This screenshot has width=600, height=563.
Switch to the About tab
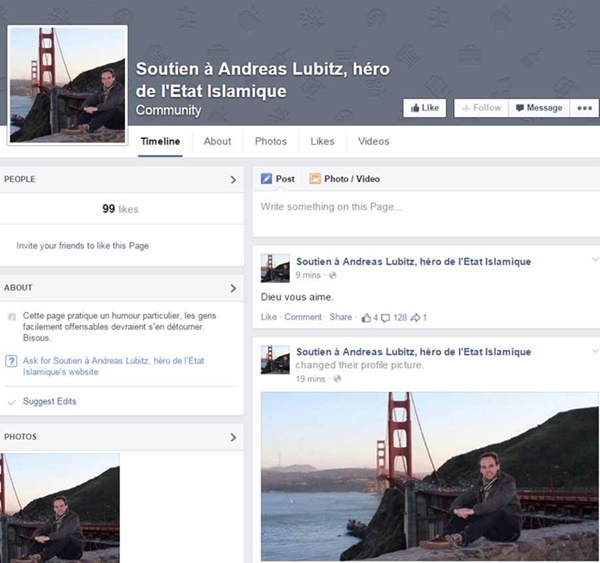[x=217, y=141]
